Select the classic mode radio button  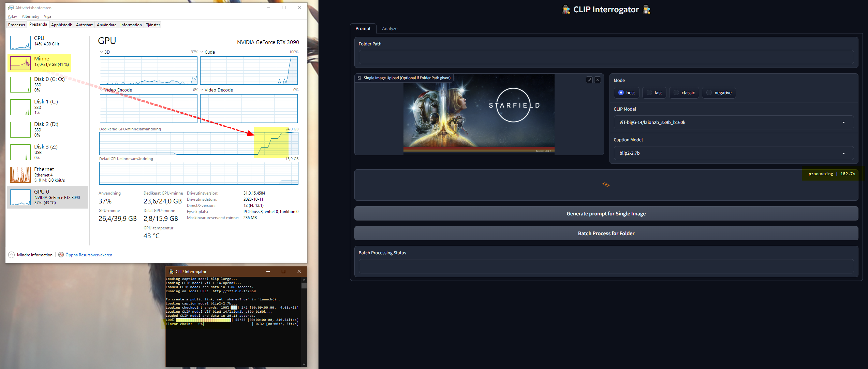click(x=676, y=93)
